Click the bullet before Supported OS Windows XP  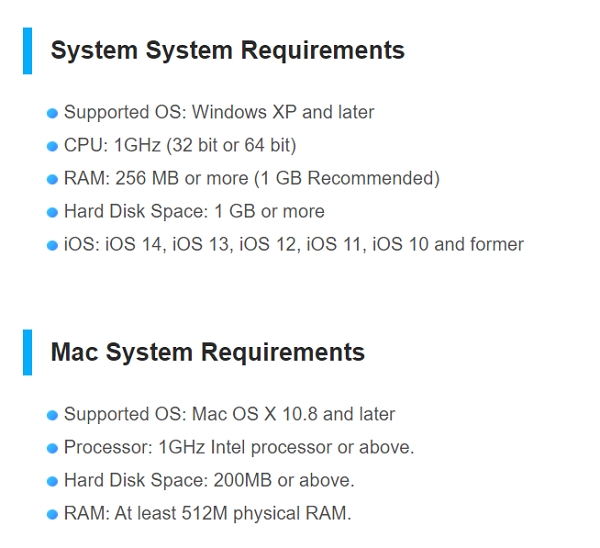coord(52,113)
